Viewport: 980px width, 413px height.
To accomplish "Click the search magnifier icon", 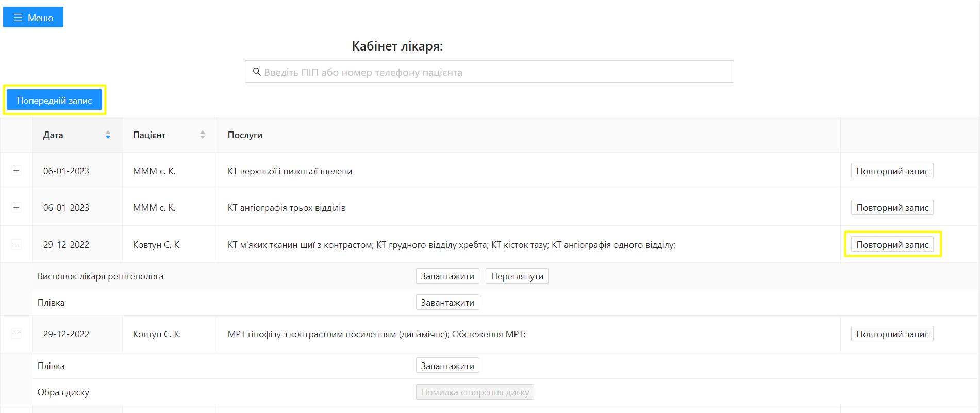I will pos(256,72).
